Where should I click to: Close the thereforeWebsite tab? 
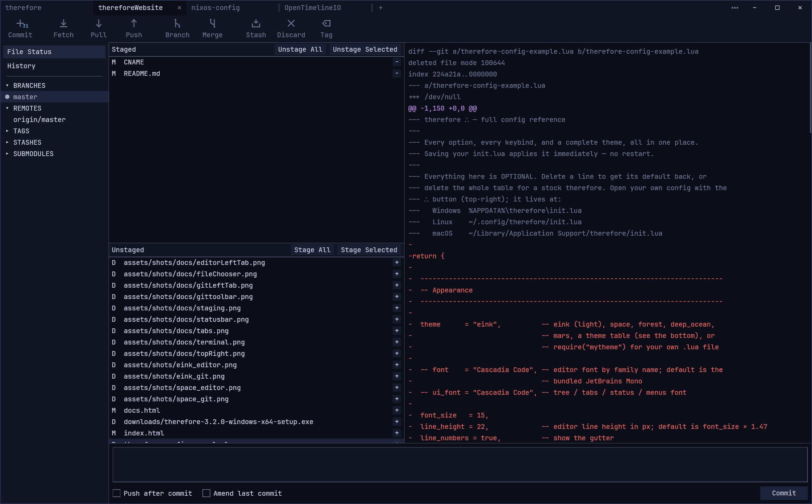point(179,8)
